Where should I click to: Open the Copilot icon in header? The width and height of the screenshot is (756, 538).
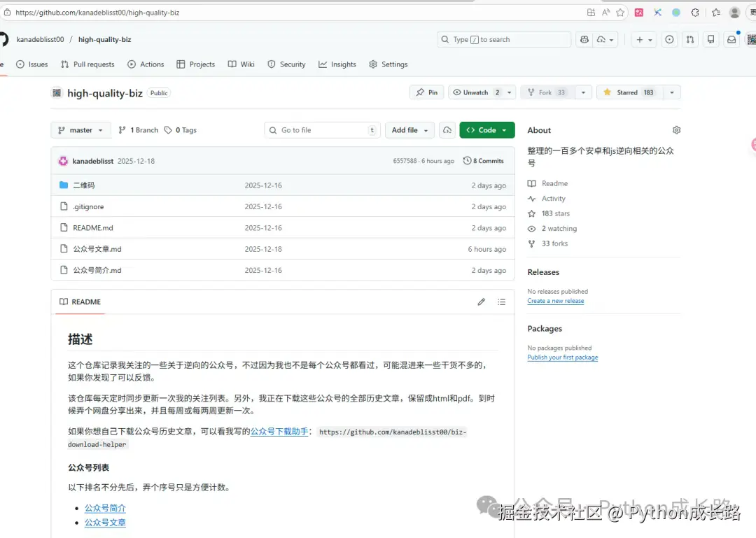584,40
